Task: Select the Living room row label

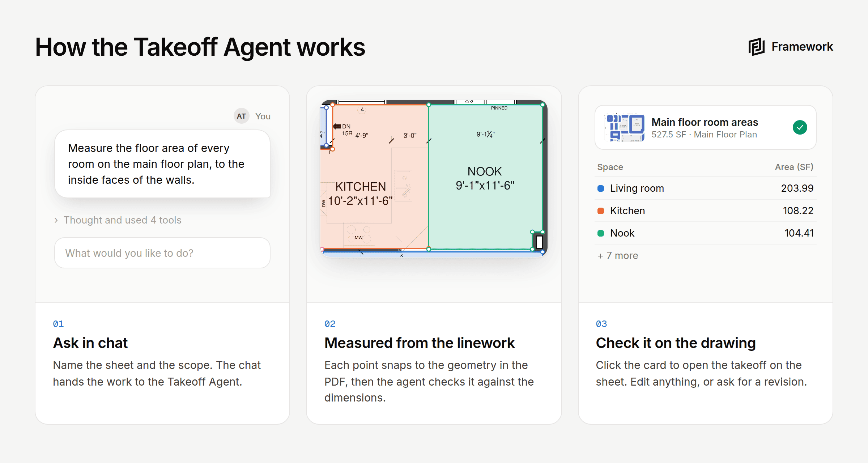Action: 637,188
